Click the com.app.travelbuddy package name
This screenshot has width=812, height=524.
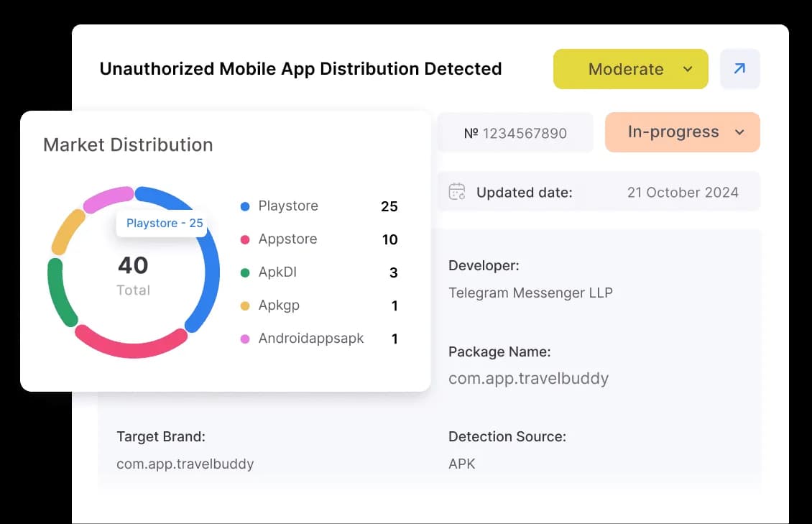528,378
